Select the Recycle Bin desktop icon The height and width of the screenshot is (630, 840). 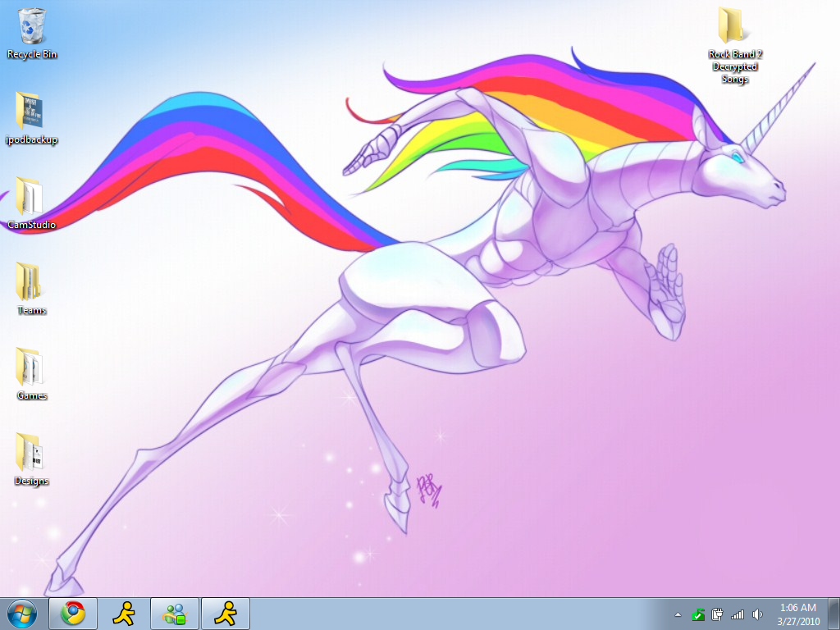32,33
